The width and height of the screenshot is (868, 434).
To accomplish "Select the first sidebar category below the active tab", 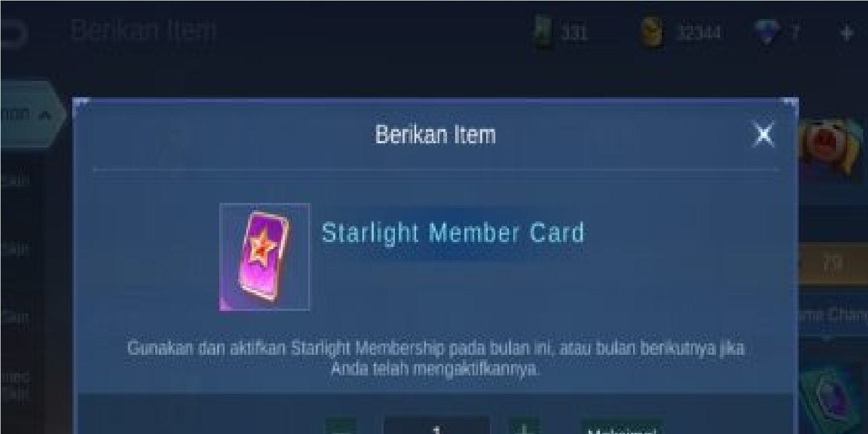I will [x=15, y=180].
